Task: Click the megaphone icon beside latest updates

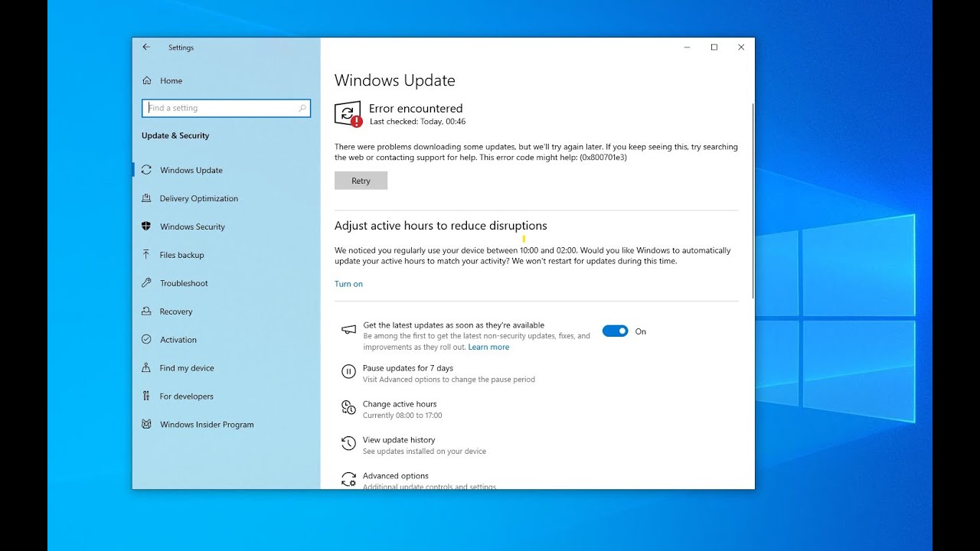Action: coord(348,330)
